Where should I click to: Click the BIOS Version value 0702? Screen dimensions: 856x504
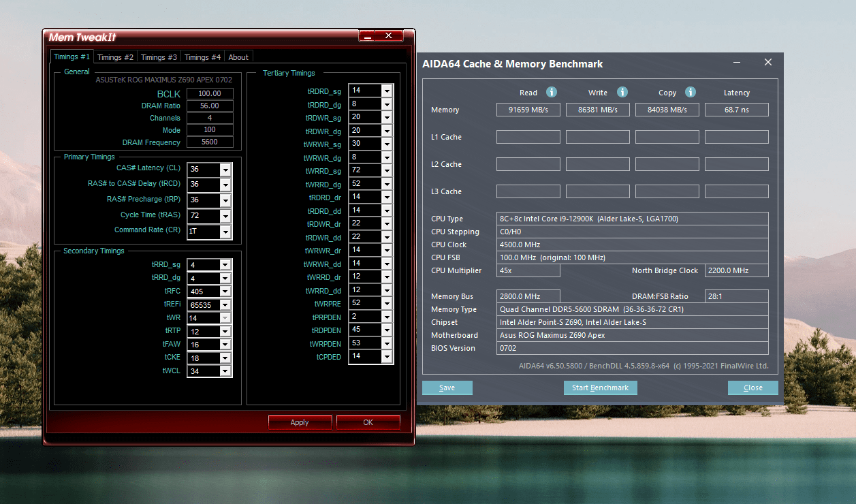point(633,348)
